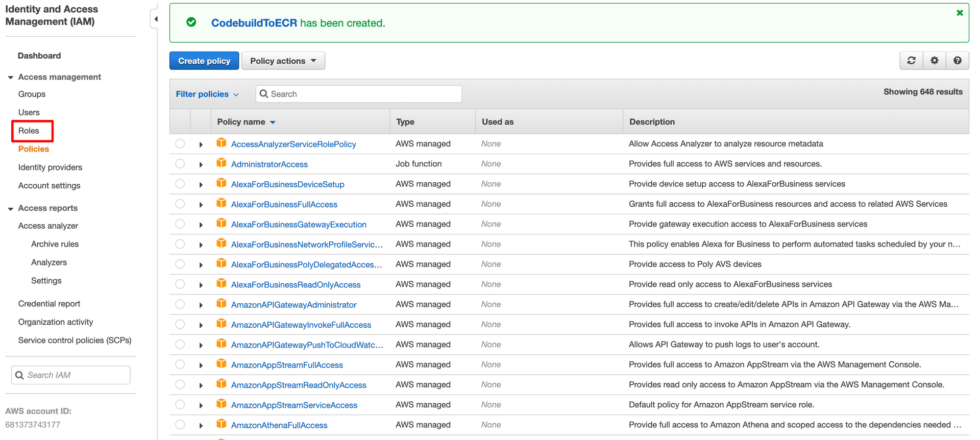Select the AlexaForBusinessReadOnlyAccess radio button
The image size is (980, 440).
(180, 284)
